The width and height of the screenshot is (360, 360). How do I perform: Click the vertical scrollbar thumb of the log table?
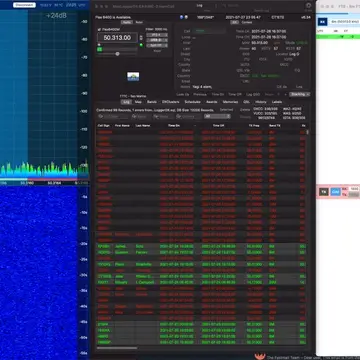tap(307, 132)
